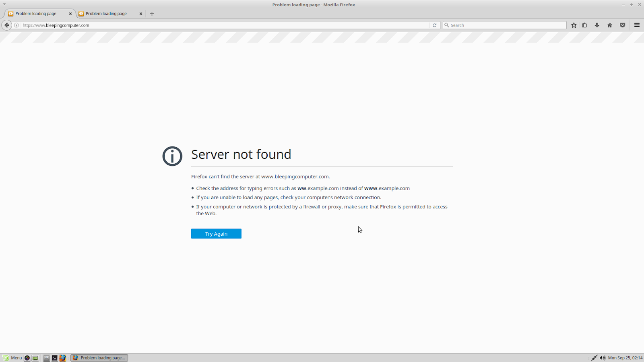Image resolution: width=644 pixels, height=362 pixels.
Task: Click the round dark launcher icon beside Menu
Action: tap(27, 358)
